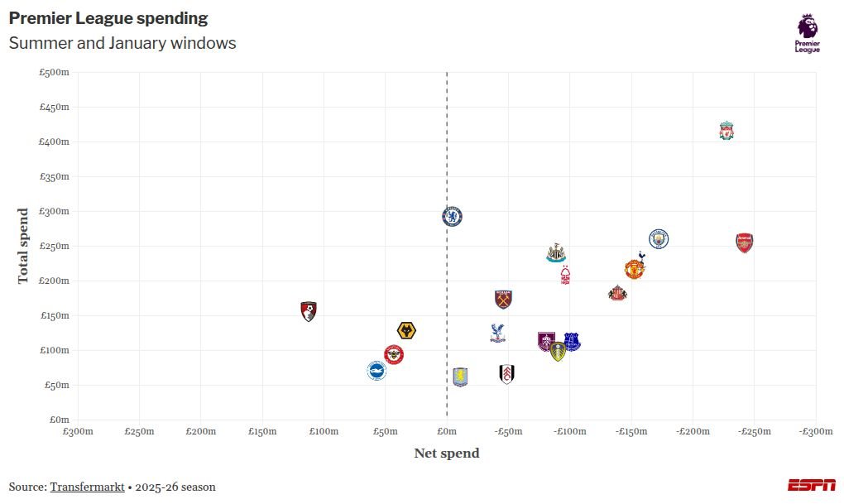Viewport: 844px width, 504px height.
Task: Click the Nottingham Forest tree logo
Action: click(565, 275)
